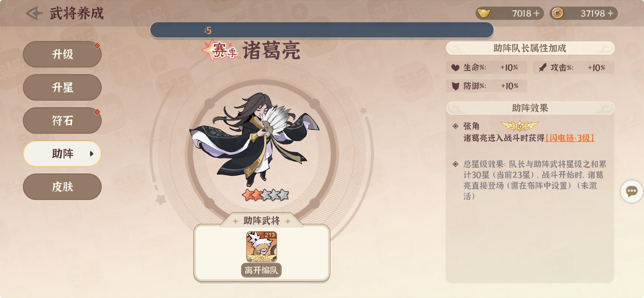Click the 赛季 season badge icon
The height and width of the screenshot is (298, 644).
click(x=219, y=50)
